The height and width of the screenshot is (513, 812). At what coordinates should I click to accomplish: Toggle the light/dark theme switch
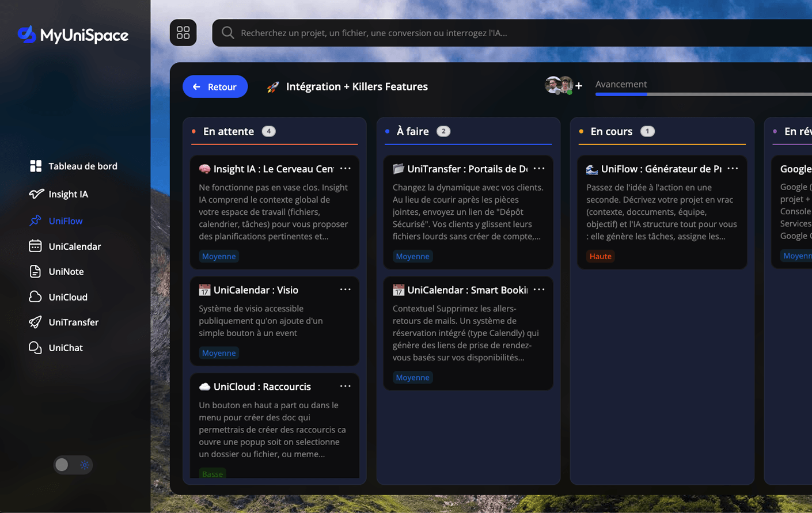[73, 465]
